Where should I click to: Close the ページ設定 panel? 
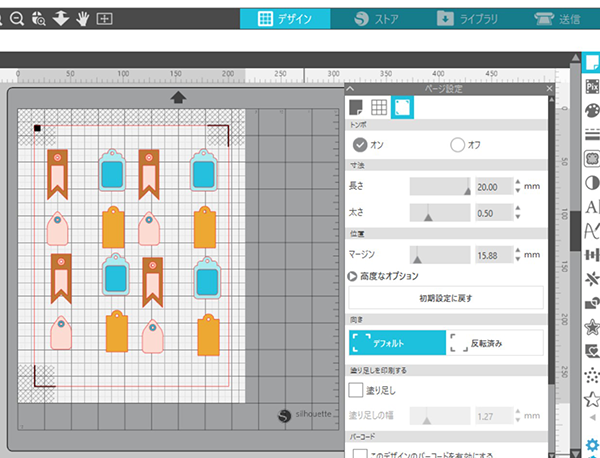click(549, 89)
